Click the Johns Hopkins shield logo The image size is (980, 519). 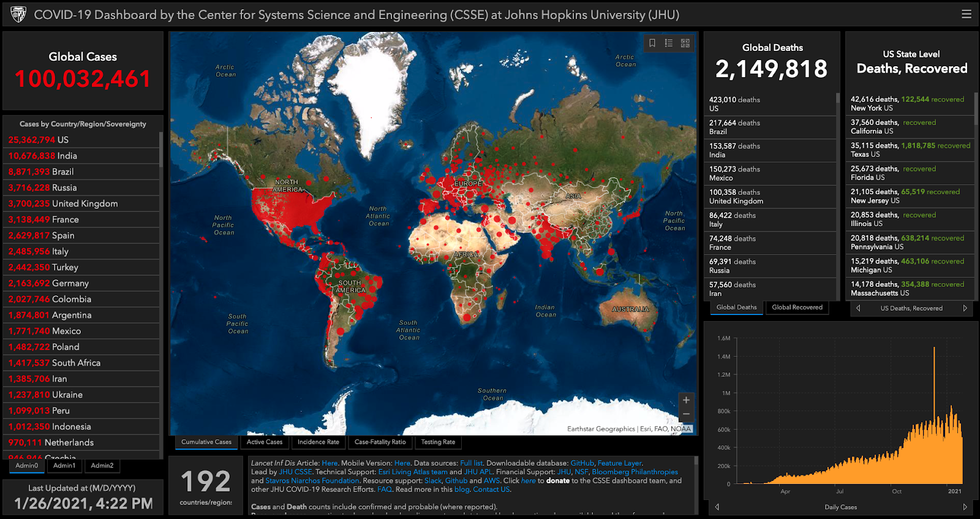point(18,14)
